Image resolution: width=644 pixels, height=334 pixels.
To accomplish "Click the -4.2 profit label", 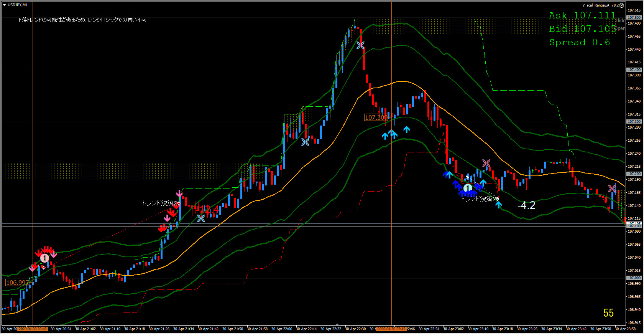I will tap(526, 205).
